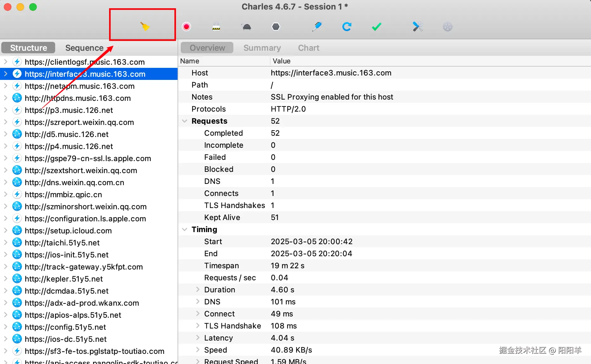Select https://apios-alps.51y5.net host

tap(73, 315)
